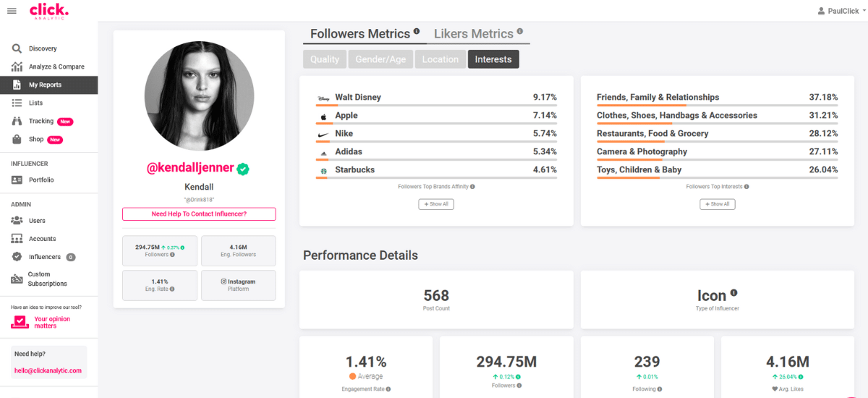868x398 pixels.
Task: Click the info icon beside Followers Metrics
Action: pos(417,32)
